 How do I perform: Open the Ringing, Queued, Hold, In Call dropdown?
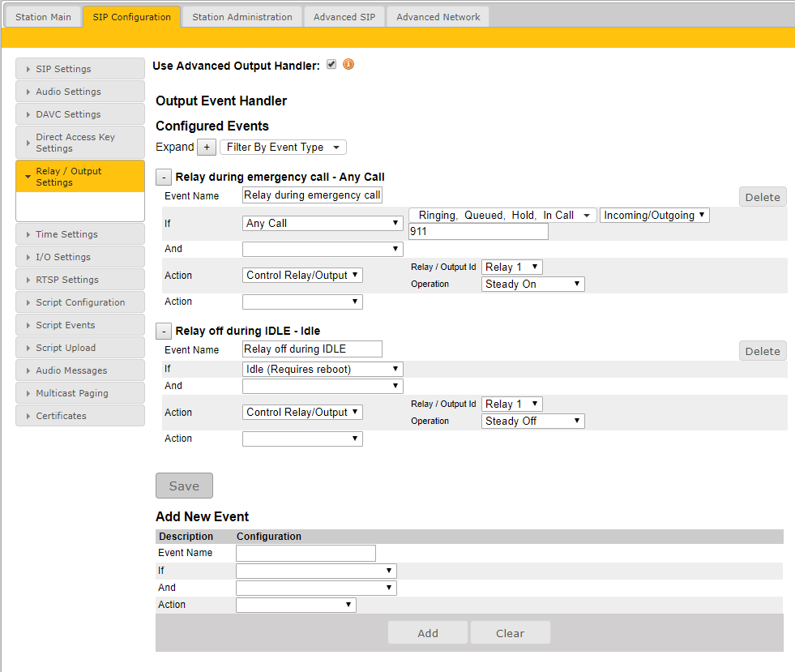(x=502, y=215)
